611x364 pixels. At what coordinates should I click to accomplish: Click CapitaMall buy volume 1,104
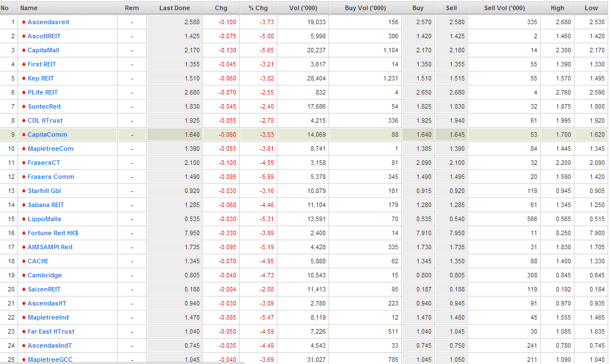pyautogui.click(x=390, y=50)
